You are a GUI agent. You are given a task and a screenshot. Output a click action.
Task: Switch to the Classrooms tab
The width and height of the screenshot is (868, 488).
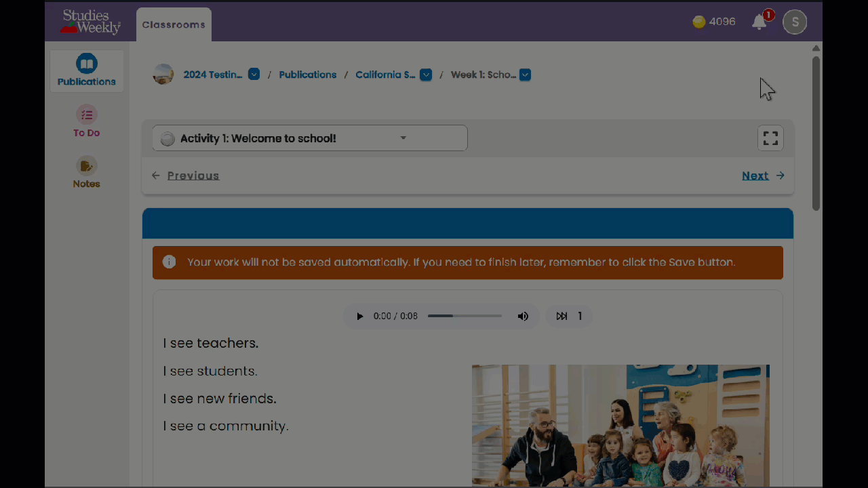pos(174,24)
